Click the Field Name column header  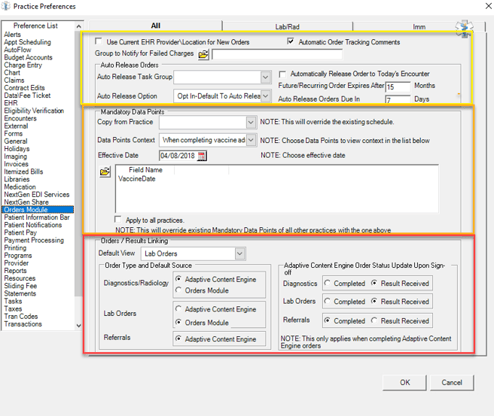(145, 170)
